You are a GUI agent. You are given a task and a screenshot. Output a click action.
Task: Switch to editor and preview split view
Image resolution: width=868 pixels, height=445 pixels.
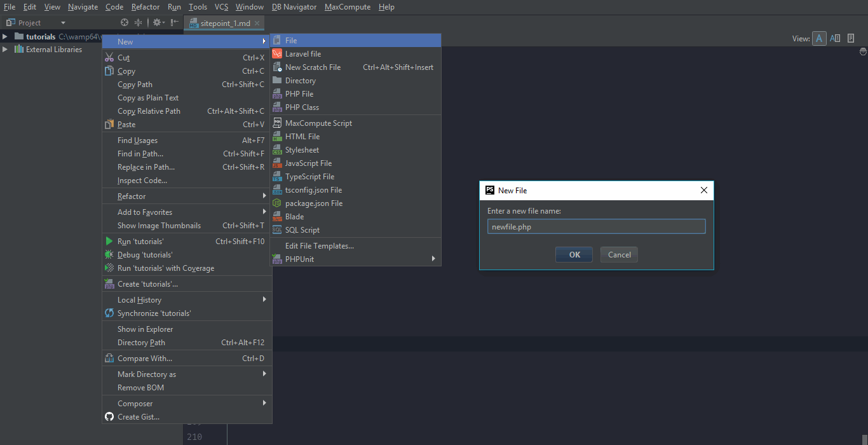tap(835, 38)
